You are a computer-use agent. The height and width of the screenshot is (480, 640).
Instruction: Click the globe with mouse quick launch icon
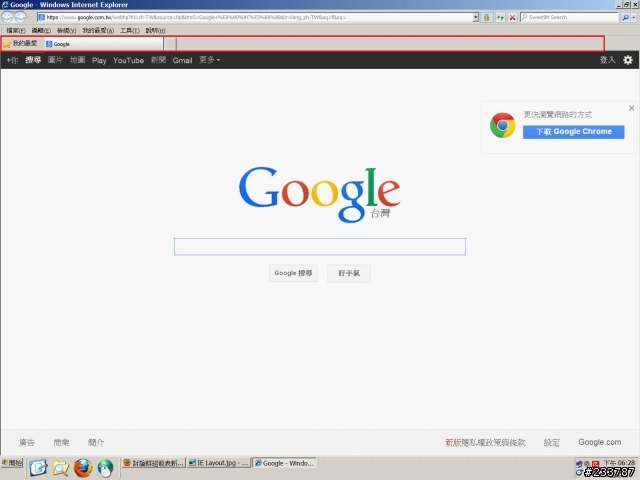[105, 468]
